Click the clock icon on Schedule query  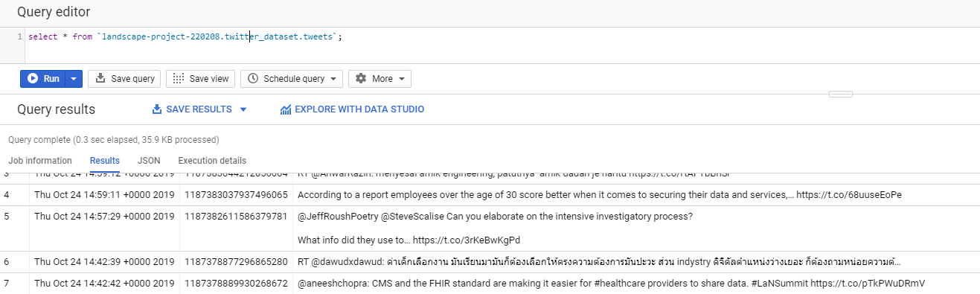253,78
